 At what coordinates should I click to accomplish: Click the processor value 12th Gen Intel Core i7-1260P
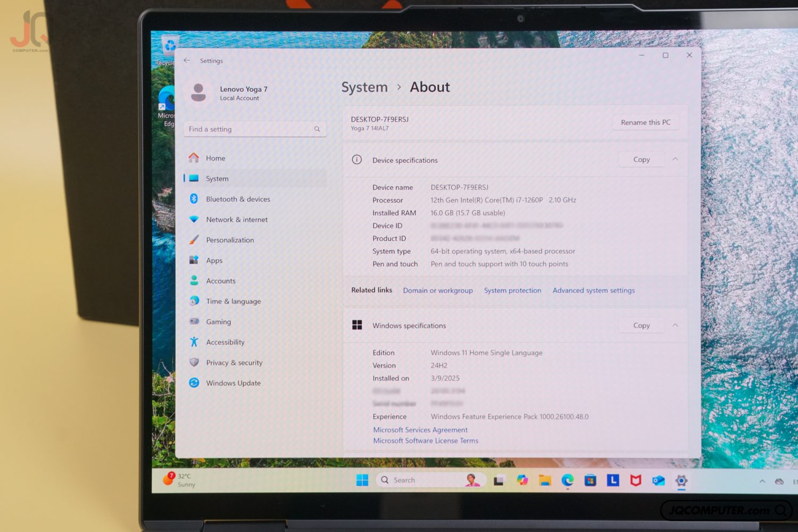(503, 200)
